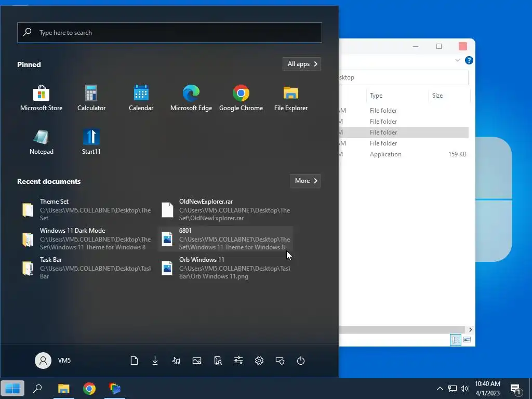Screen dimensions: 532x399
Task: Open recent 6801 image document
Action: (225, 239)
